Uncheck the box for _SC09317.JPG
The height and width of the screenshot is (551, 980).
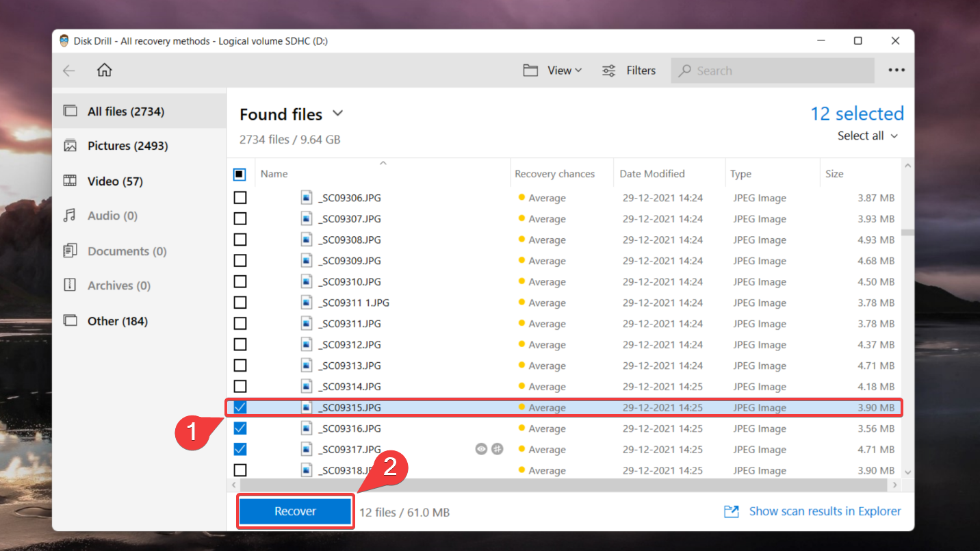[x=240, y=449]
